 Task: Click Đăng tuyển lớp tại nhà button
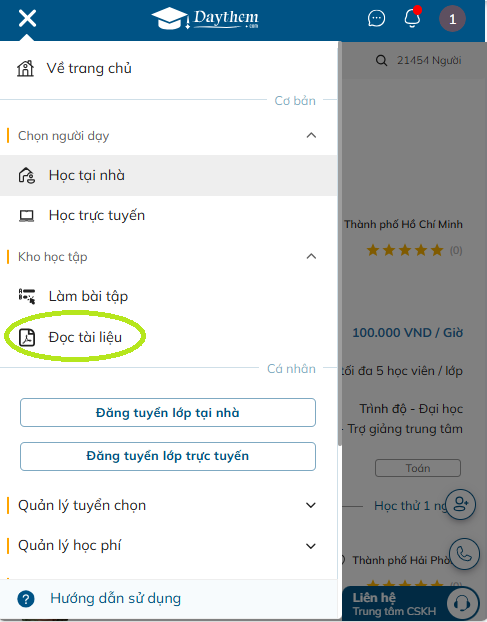coord(168,413)
